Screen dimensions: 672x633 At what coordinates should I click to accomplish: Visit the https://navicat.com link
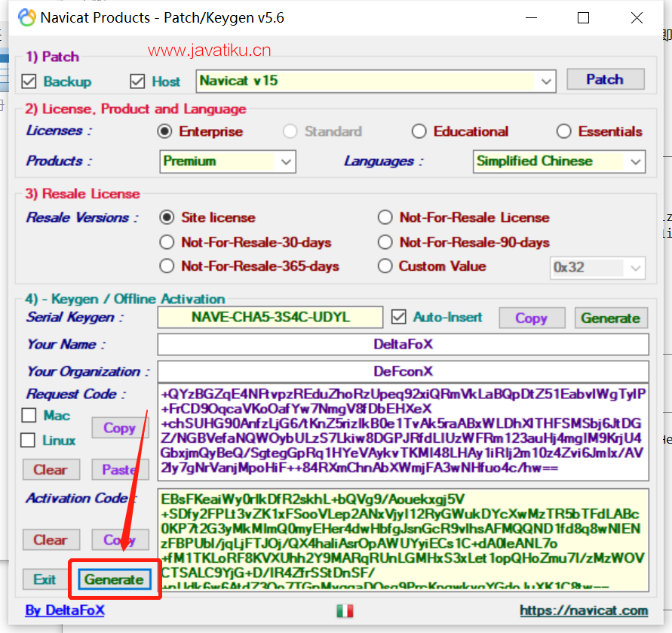pos(583,610)
